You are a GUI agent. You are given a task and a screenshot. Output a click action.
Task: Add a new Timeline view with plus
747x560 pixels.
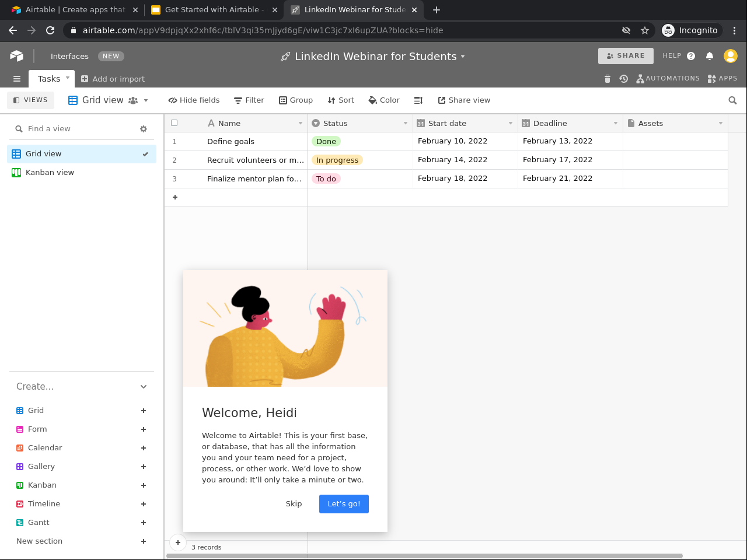pyautogui.click(x=144, y=504)
